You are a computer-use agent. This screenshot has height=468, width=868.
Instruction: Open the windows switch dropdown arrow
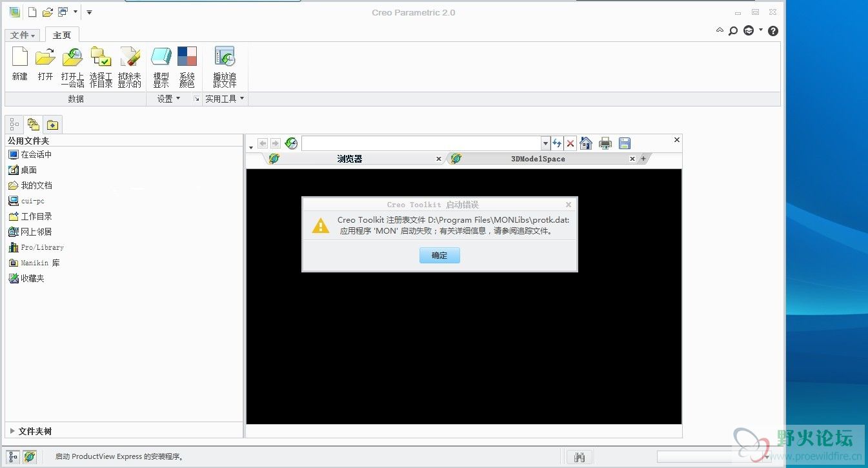point(76,12)
